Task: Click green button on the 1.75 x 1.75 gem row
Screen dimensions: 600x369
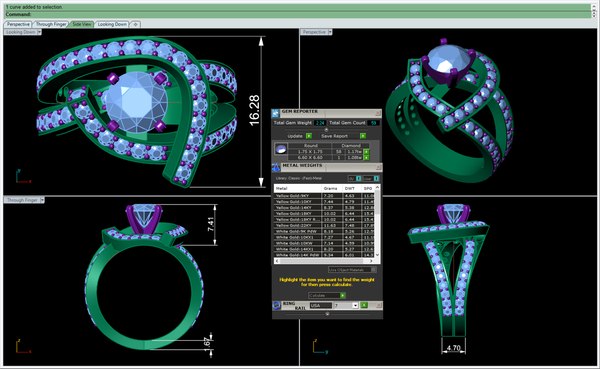Action: pyautogui.click(x=366, y=152)
